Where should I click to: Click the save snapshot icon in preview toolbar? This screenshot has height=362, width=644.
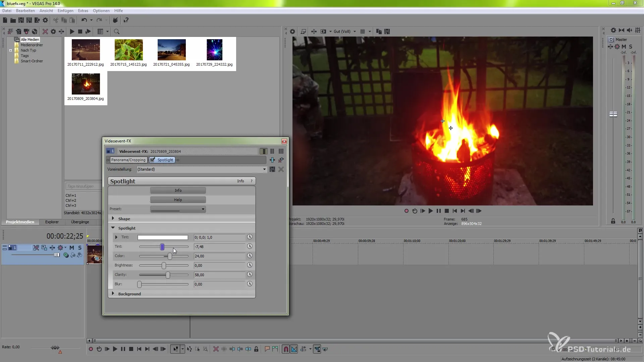click(x=387, y=32)
